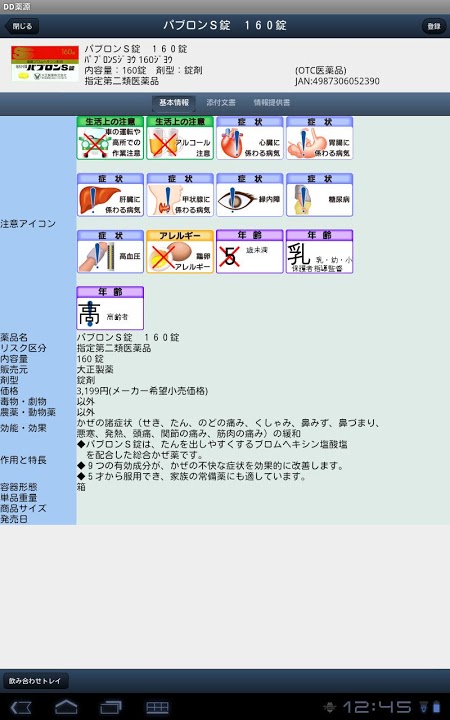450x720 pixels.
Task: Tap the elderly age caution icon
Action: coord(110,308)
